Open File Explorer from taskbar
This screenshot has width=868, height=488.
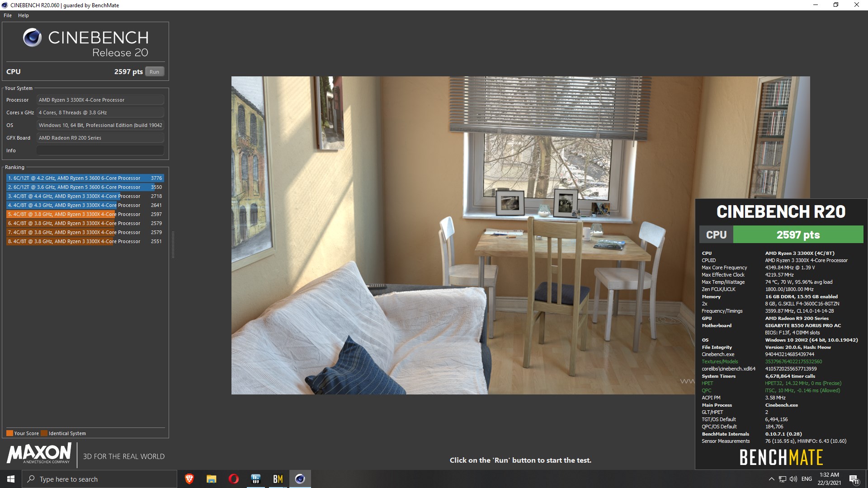211,479
